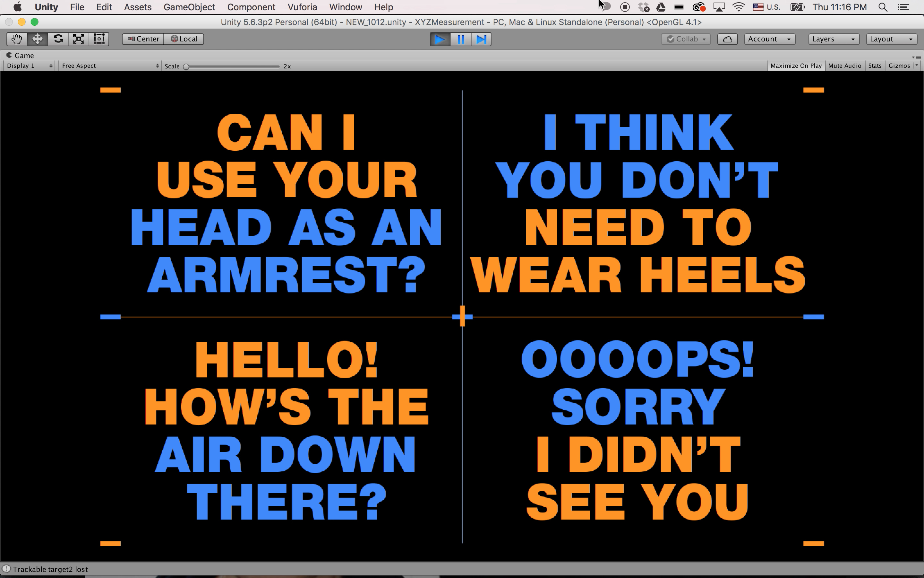The image size is (924, 578).
Task: Open the Layout dropdown
Action: tap(892, 39)
